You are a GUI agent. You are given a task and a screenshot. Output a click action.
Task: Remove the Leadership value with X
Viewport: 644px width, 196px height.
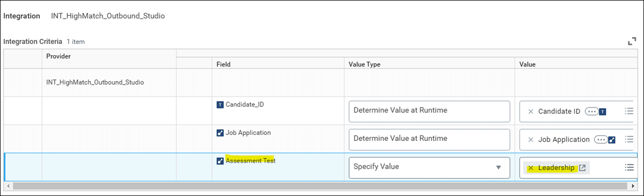[x=531, y=168]
